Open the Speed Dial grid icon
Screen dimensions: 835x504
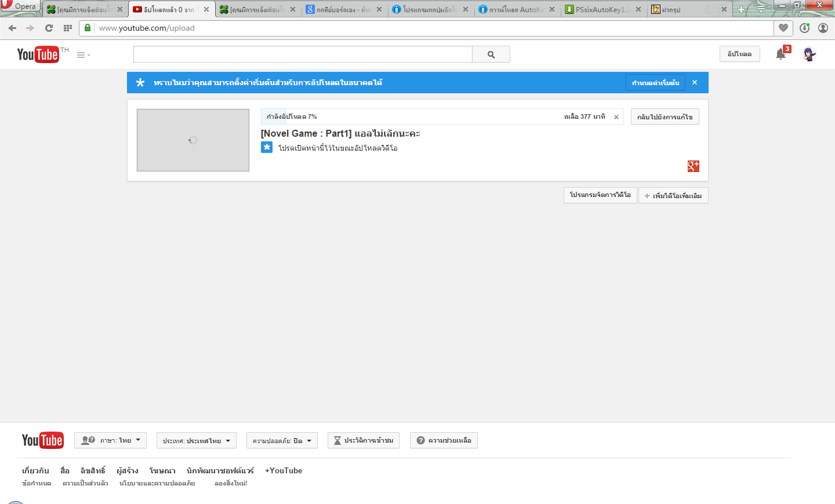68,28
